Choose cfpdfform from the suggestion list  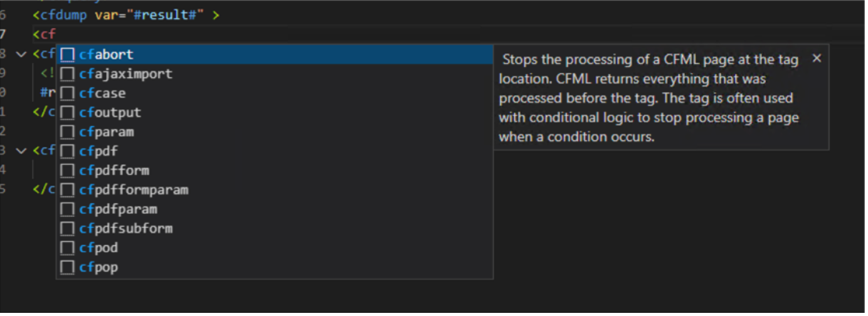(x=114, y=171)
